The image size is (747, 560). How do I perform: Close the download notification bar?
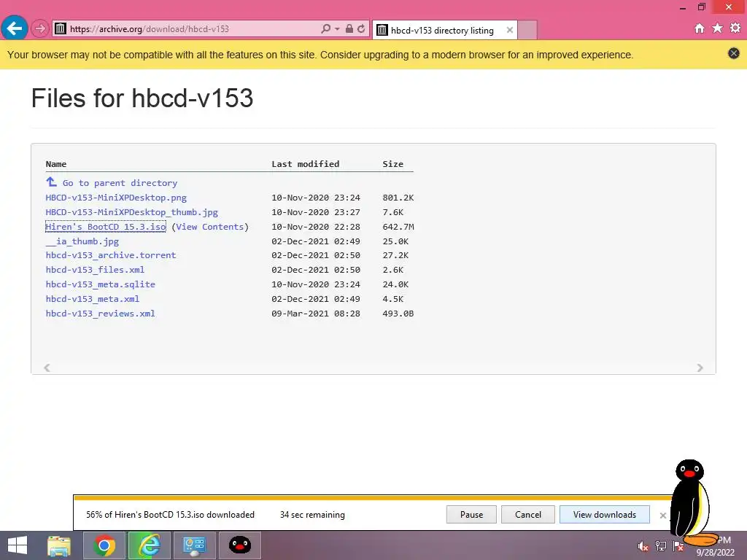(662, 516)
